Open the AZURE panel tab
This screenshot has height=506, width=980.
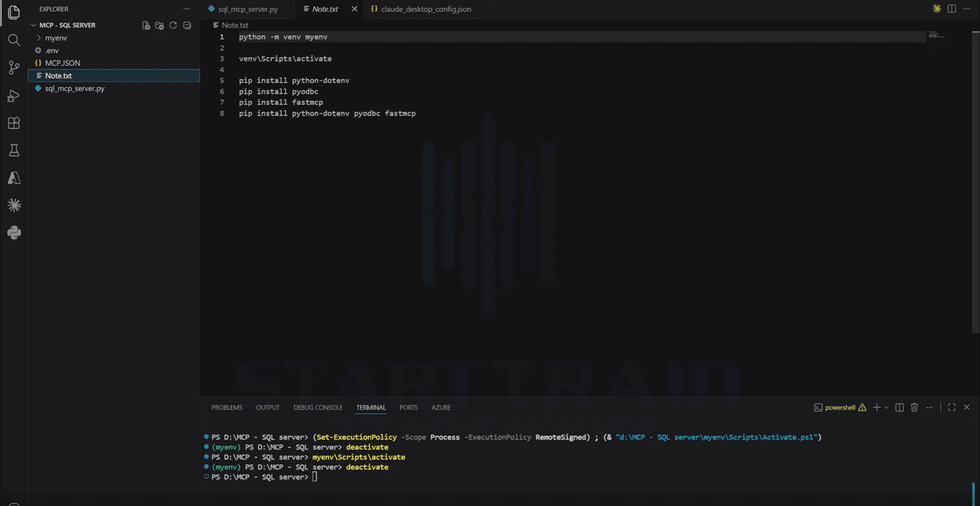(441, 407)
